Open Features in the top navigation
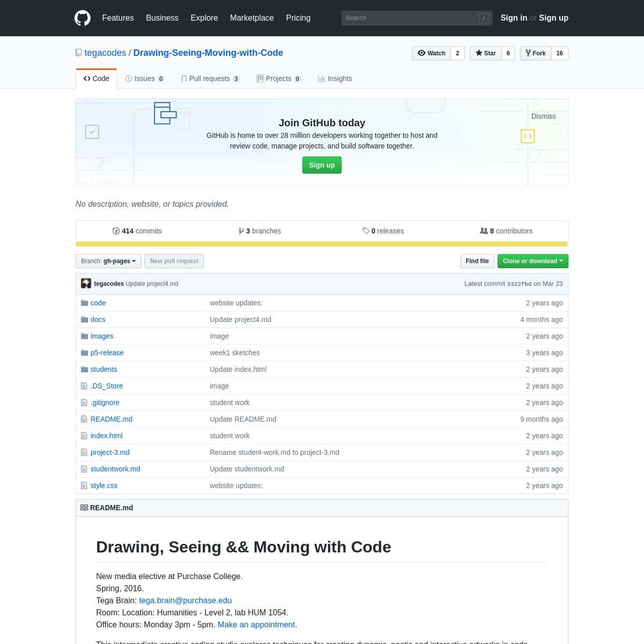The image size is (644, 644). tap(118, 18)
